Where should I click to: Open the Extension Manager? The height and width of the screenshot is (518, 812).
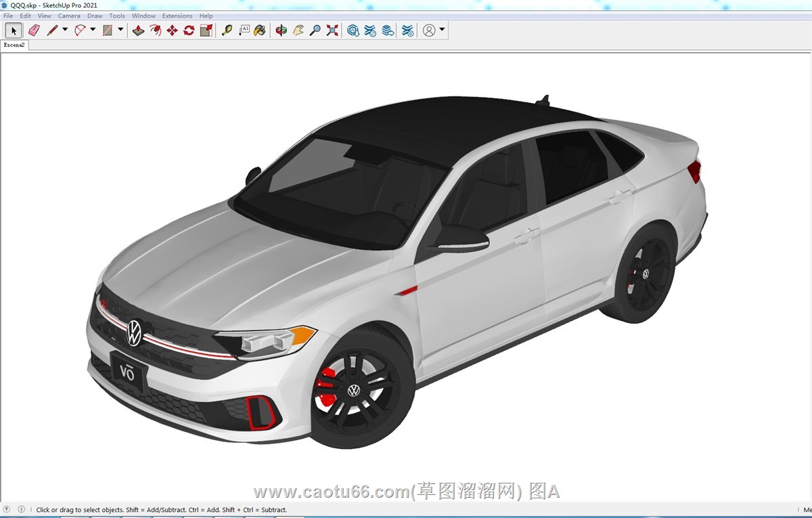(x=407, y=30)
